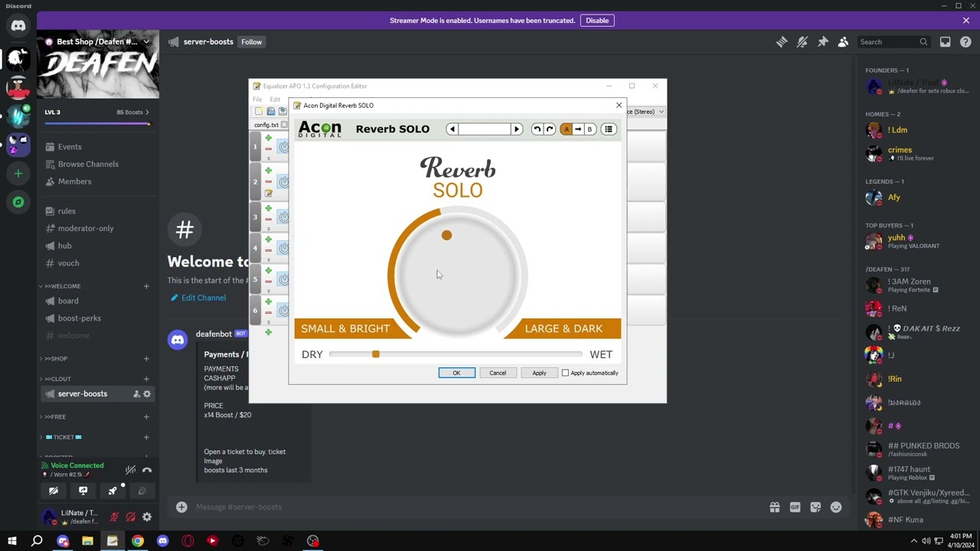Open the Discord inbox icon
This screenshot has height=551, width=980.
pos(946,42)
